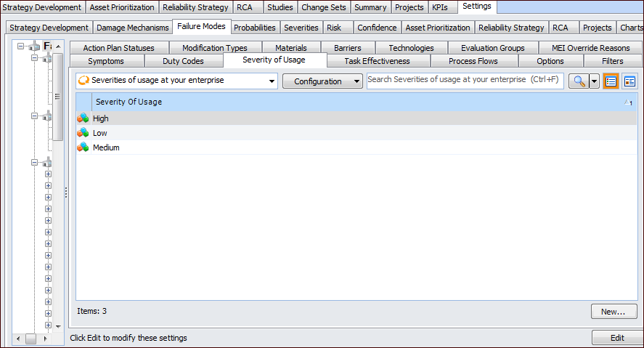Open the Barriers tab
Image resolution: width=644 pixels, height=348 pixels.
pos(348,48)
